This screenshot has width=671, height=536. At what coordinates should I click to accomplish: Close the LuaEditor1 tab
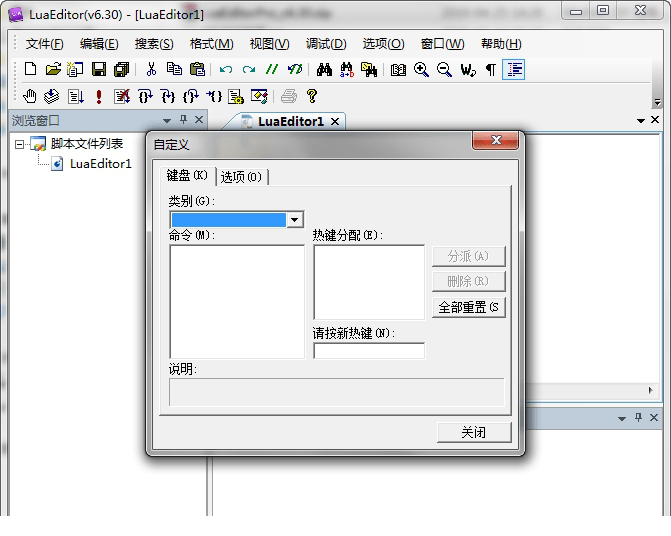click(x=335, y=122)
